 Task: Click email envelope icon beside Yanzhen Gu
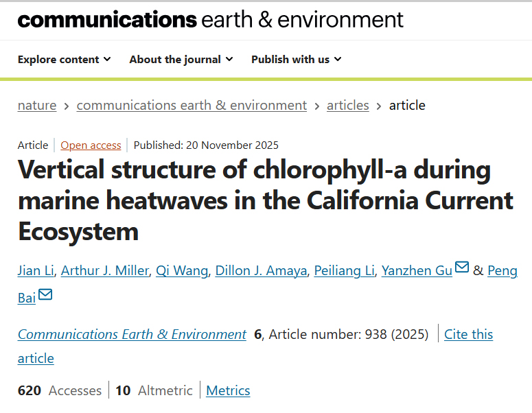tap(462, 268)
